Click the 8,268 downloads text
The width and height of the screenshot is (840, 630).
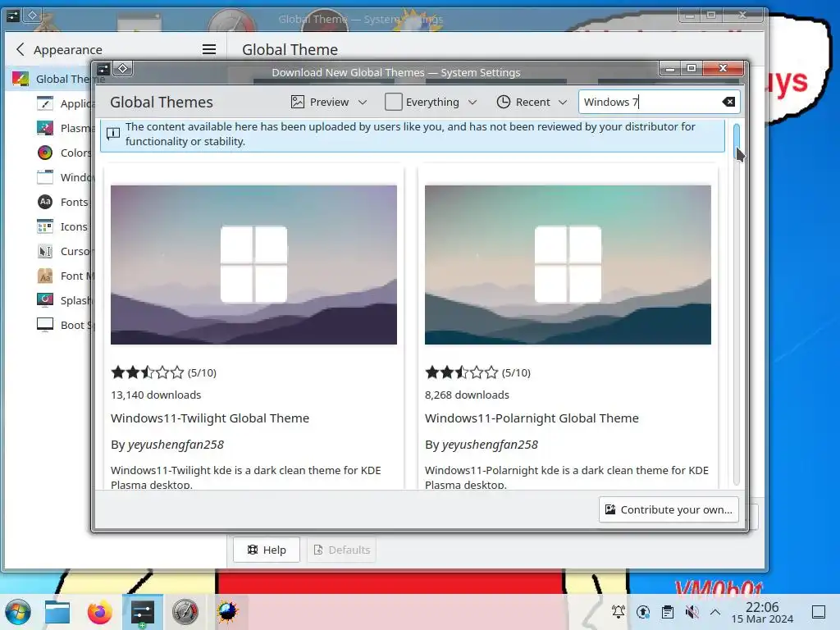click(x=467, y=395)
